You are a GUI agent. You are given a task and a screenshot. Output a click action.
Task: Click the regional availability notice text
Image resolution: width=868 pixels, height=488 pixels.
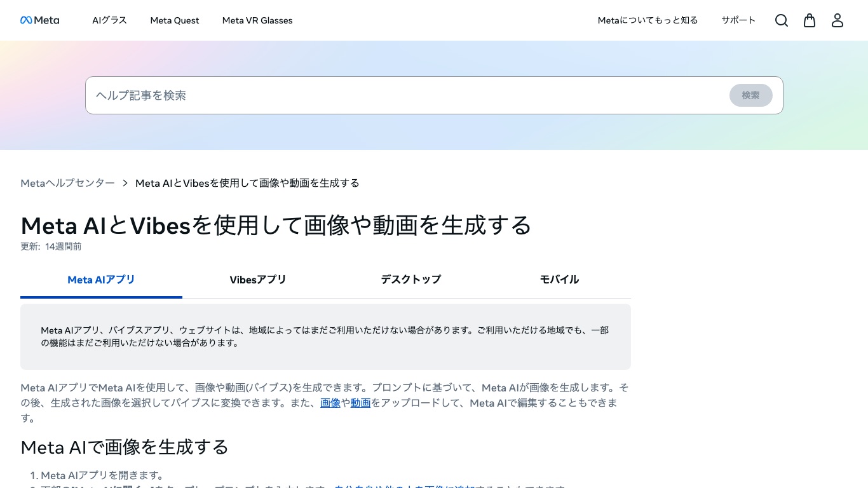(x=325, y=337)
